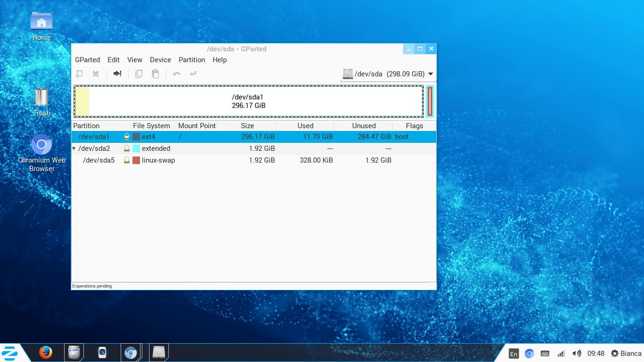Open the GParted disk icon in taskbar

coord(159,353)
